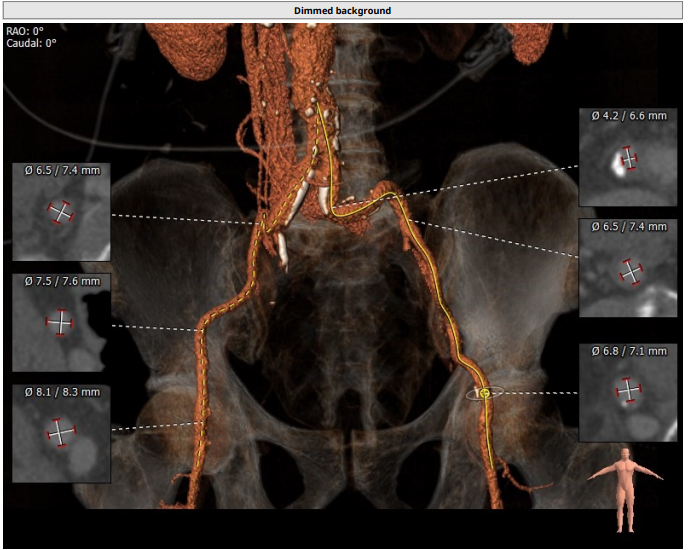The height and width of the screenshot is (550, 688).
Task: Select the Ø 4.2 / 6.6 mm diameter label
Action: pos(628,116)
